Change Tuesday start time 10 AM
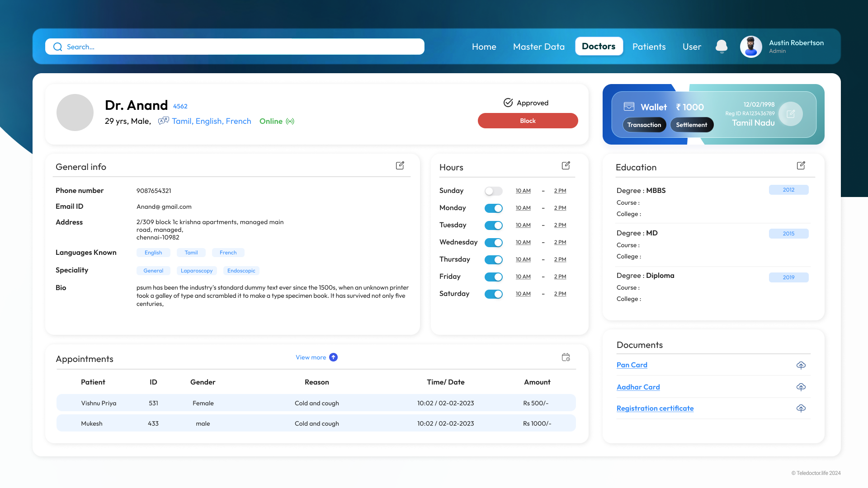The height and width of the screenshot is (488, 868). coord(523,225)
